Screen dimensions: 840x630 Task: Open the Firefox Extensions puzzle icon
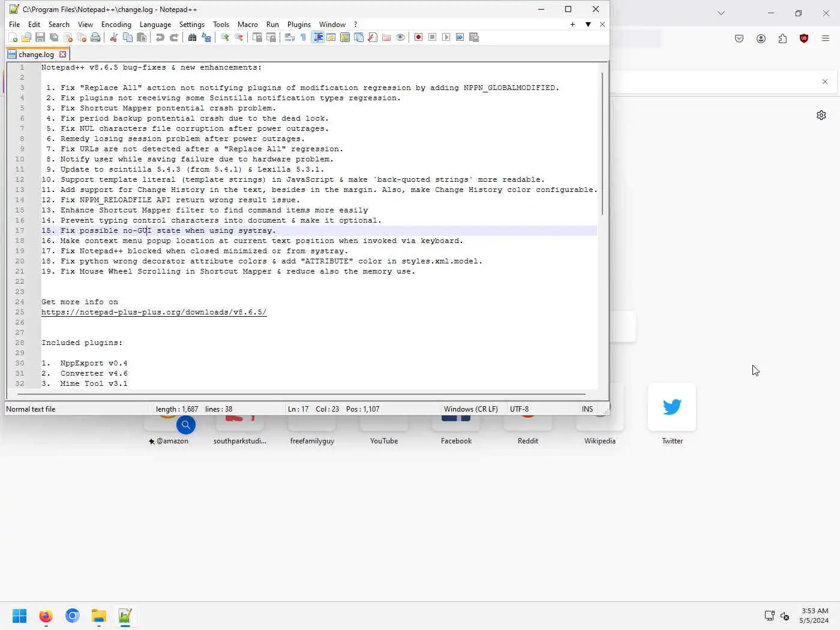tap(782, 38)
